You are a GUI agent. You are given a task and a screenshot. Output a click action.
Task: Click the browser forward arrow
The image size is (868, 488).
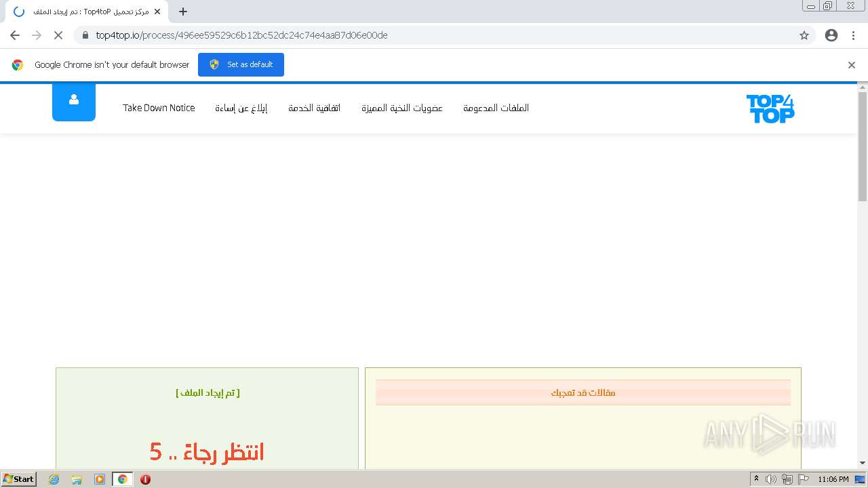[x=37, y=35]
